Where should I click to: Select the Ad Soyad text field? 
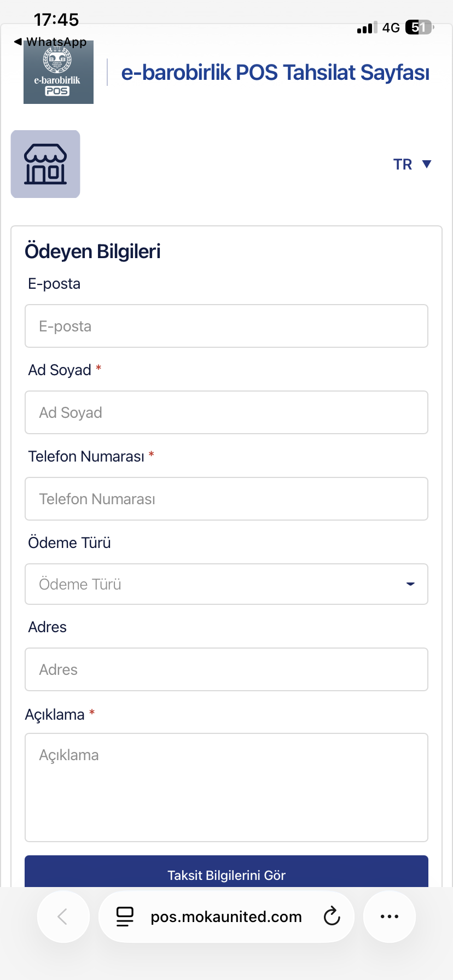(x=226, y=412)
